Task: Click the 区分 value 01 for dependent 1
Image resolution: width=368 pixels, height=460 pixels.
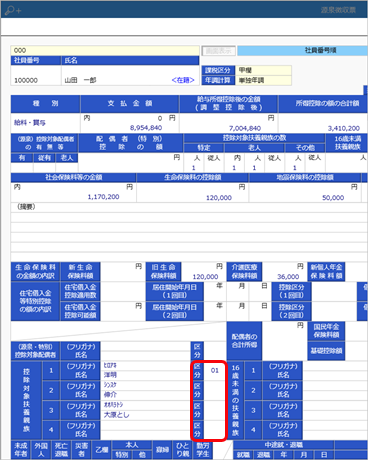Action: pyautogui.click(x=215, y=370)
